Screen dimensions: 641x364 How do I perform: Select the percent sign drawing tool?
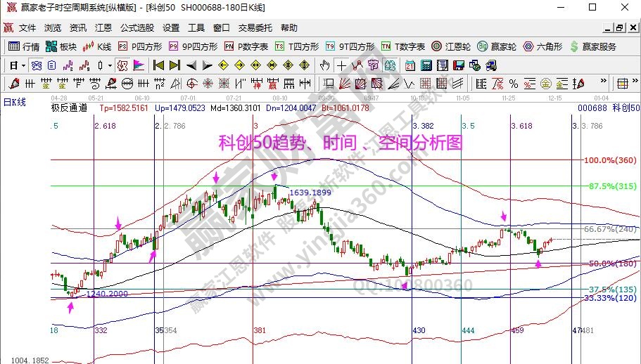(x=513, y=84)
